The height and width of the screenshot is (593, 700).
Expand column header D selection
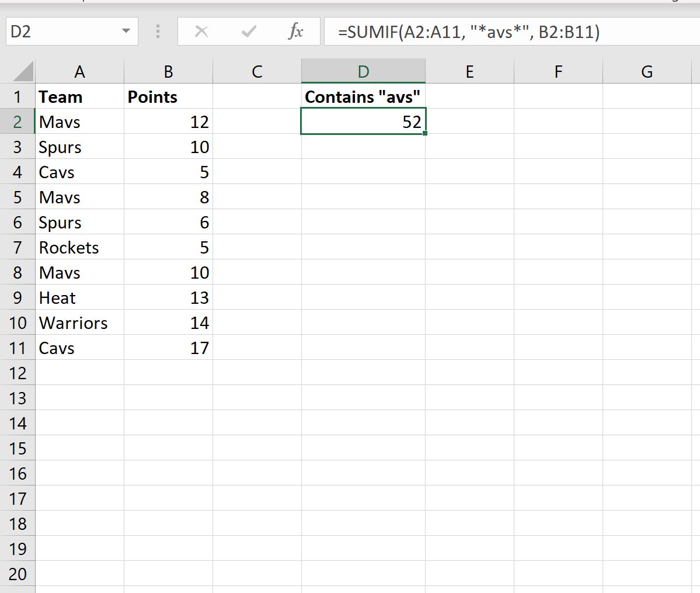(363, 71)
